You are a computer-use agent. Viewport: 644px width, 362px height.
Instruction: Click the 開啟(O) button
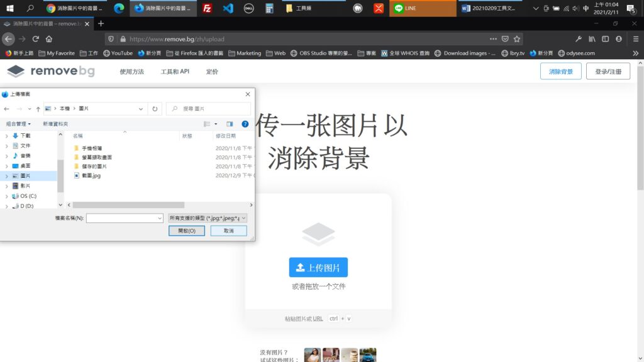[187, 231]
